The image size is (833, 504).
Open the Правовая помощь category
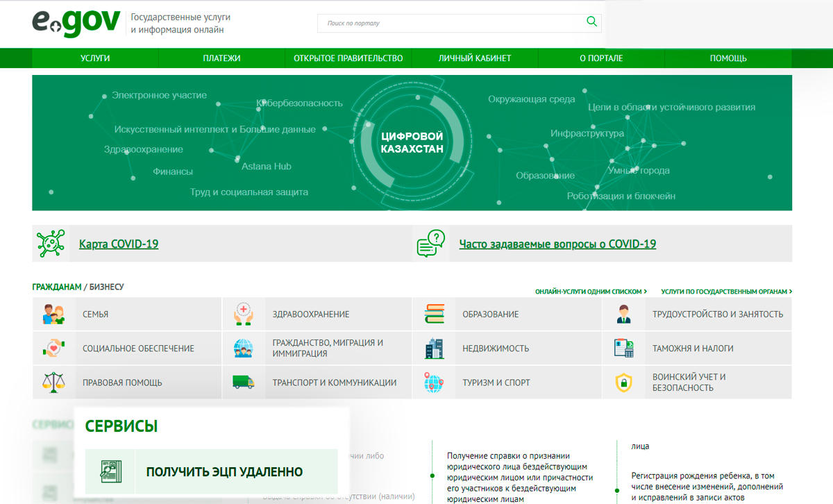127,383
